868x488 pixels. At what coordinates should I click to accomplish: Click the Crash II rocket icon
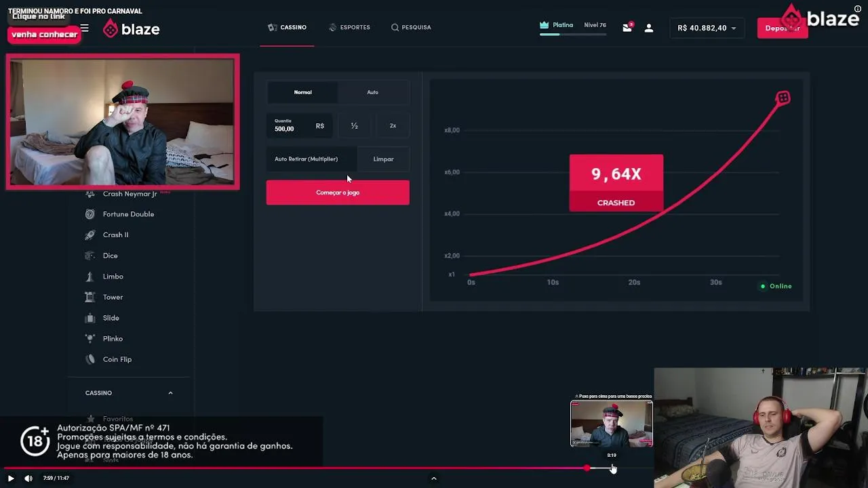coord(90,235)
